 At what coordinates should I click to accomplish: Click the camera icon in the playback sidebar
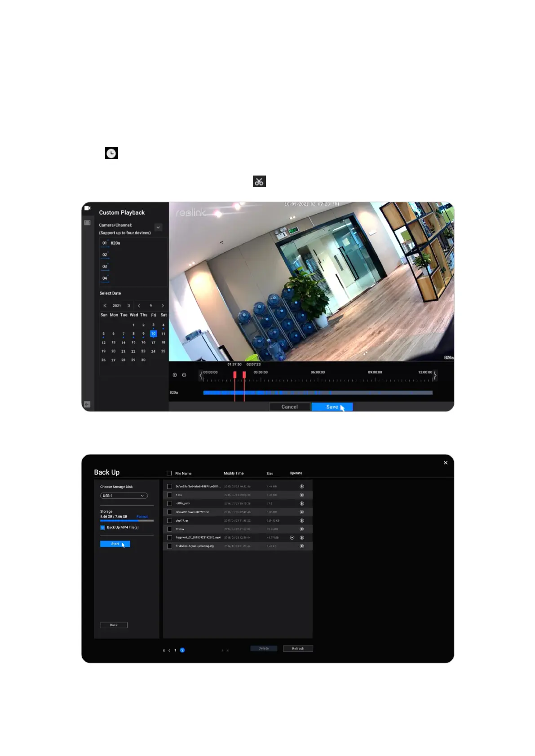(x=88, y=208)
